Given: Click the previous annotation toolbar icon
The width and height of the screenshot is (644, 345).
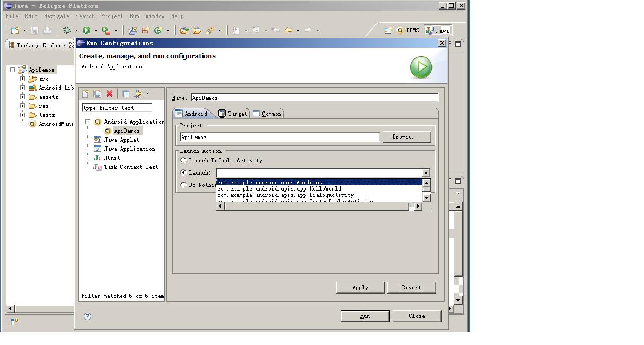Looking at the screenshot, I should coord(256,31).
